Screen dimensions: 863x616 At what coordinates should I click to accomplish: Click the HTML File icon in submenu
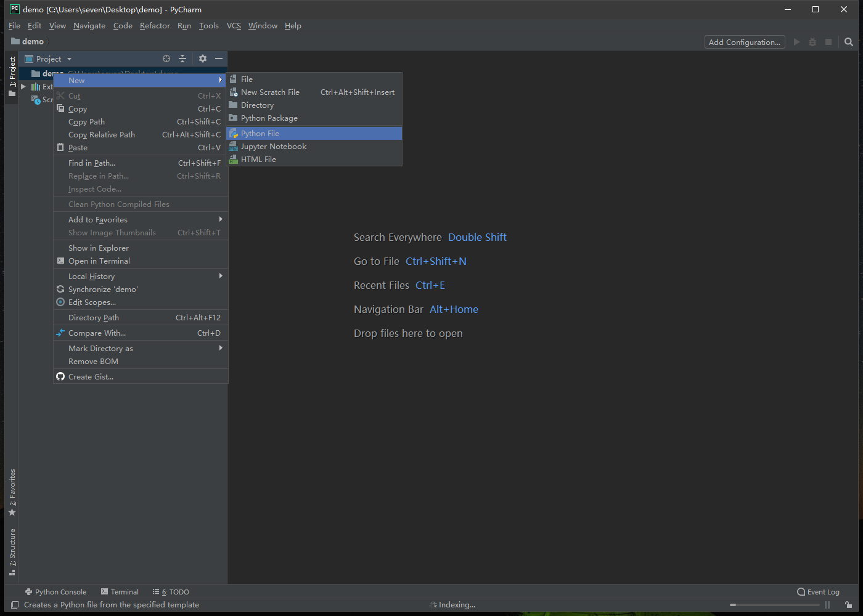(234, 160)
